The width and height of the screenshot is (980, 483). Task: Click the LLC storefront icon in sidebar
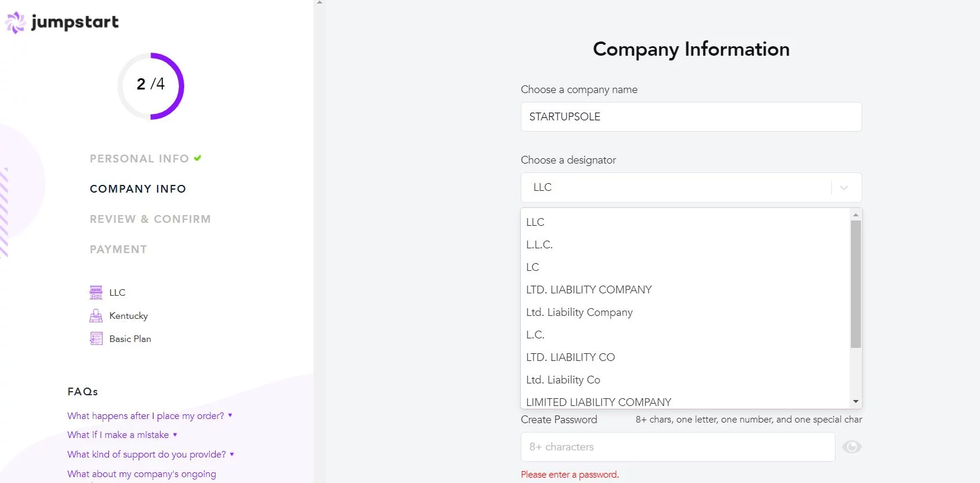coord(96,292)
